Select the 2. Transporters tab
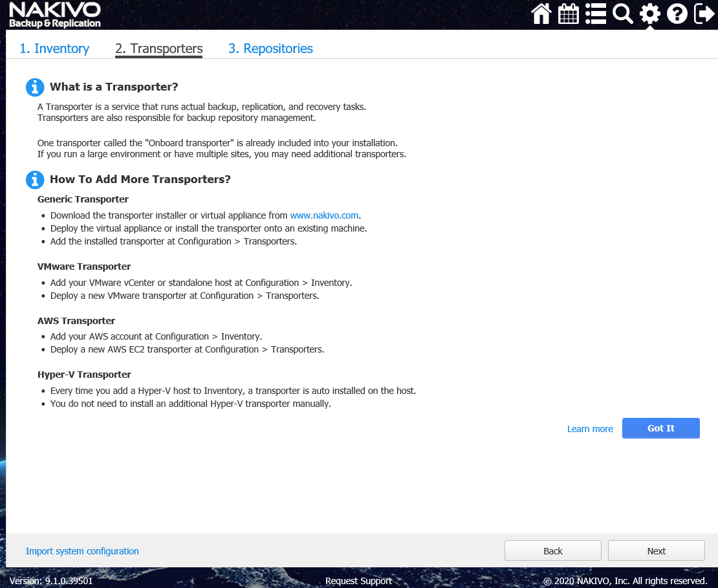The width and height of the screenshot is (718, 588). click(x=158, y=49)
